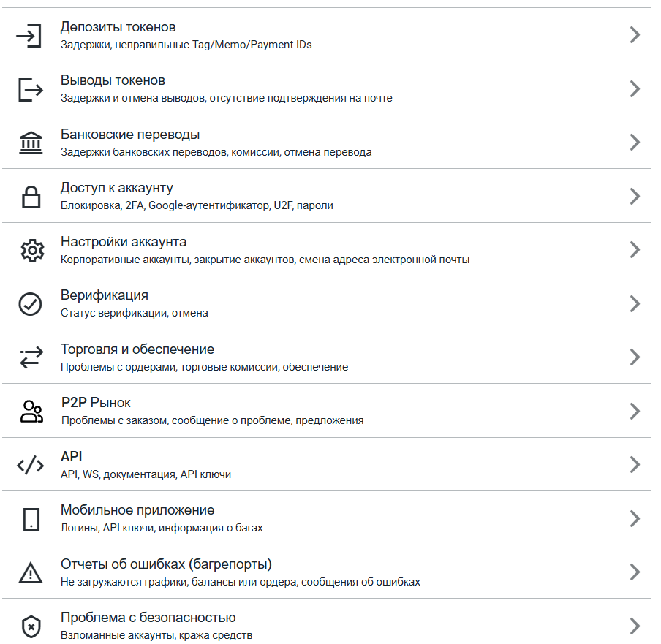Image resolution: width=661 pixels, height=644 pixels.
Task: Click the gear icon for account settings
Action: [32, 251]
